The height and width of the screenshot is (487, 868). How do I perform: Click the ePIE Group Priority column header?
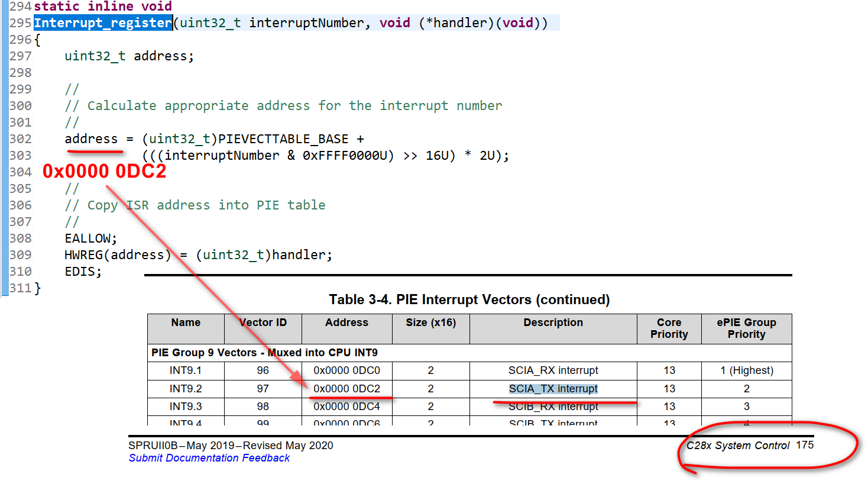(x=746, y=328)
